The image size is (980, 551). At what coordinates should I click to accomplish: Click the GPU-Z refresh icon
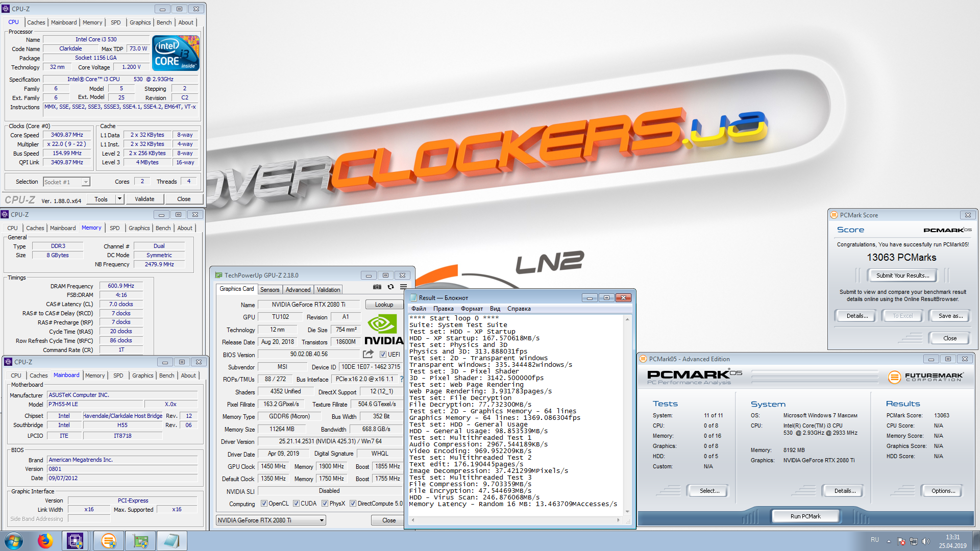[x=390, y=287]
